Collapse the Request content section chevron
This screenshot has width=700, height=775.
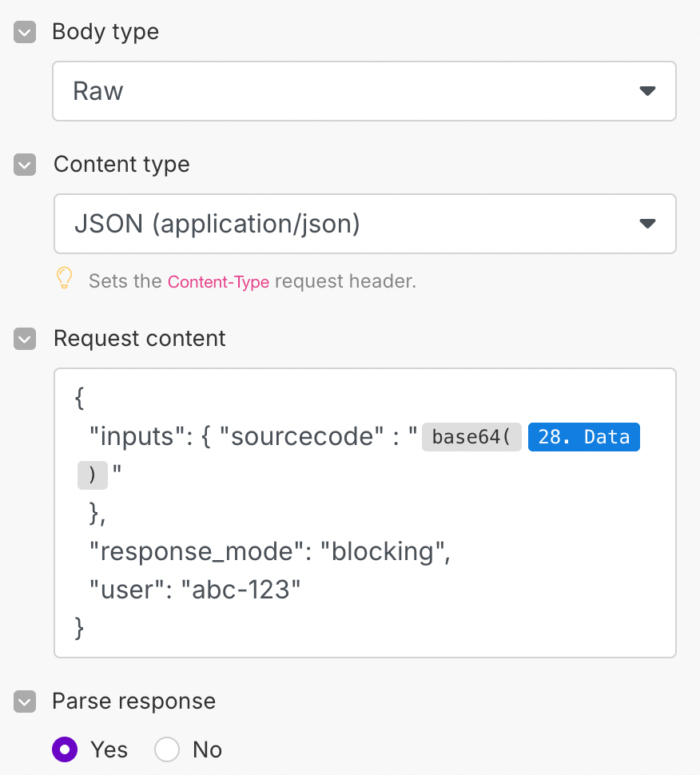(25, 340)
